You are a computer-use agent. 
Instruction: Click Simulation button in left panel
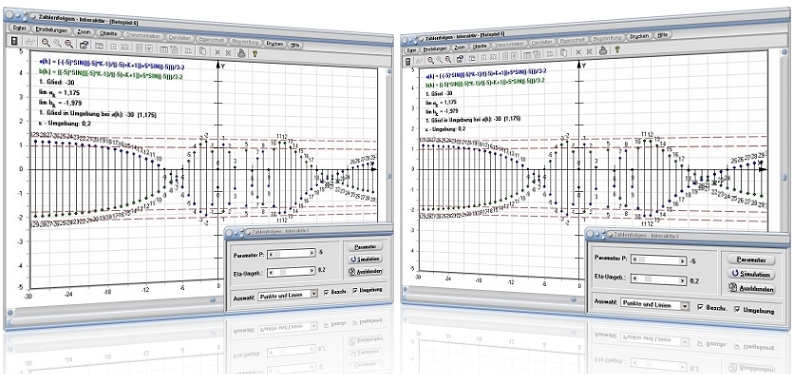click(364, 259)
